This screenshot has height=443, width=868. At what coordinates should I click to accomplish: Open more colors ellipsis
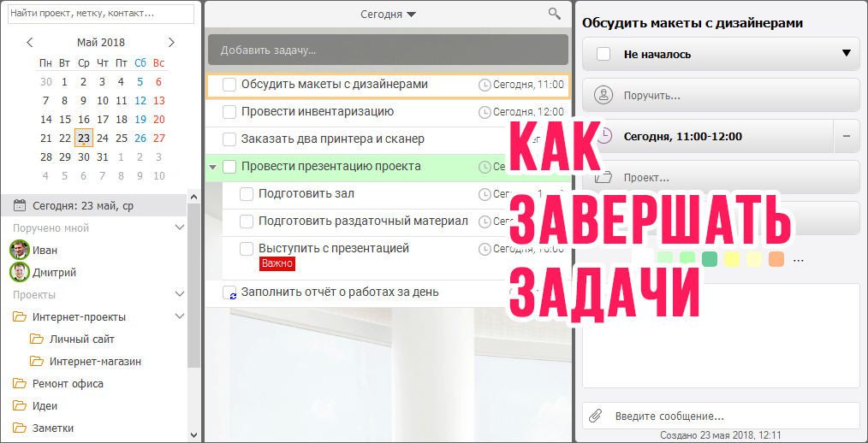coord(799,259)
